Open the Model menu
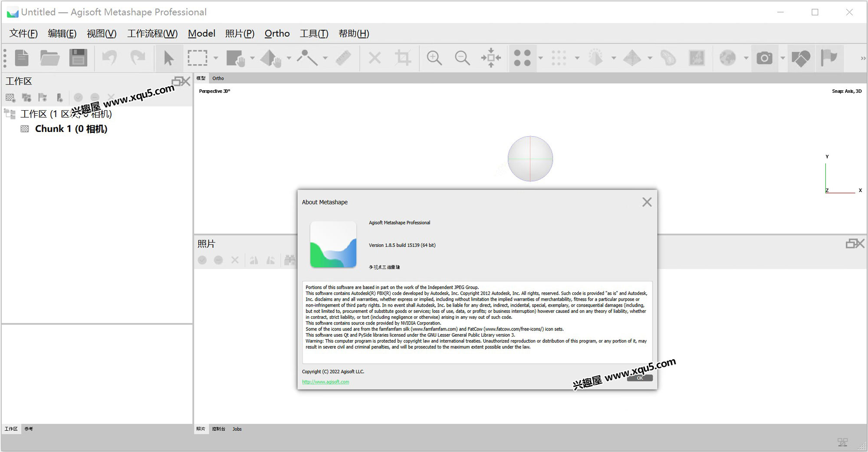868x452 pixels. click(201, 33)
